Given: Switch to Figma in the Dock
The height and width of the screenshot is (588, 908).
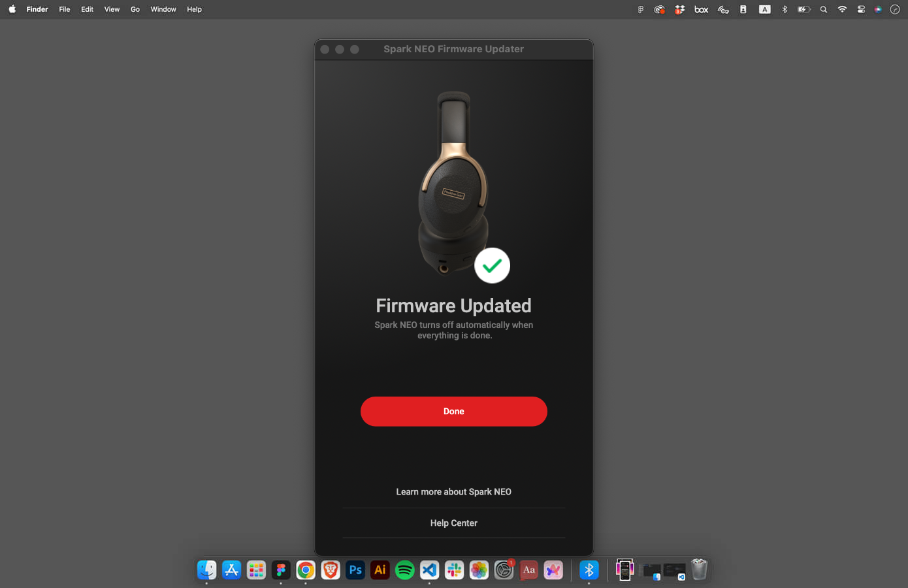Looking at the screenshot, I should click(281, 570).
